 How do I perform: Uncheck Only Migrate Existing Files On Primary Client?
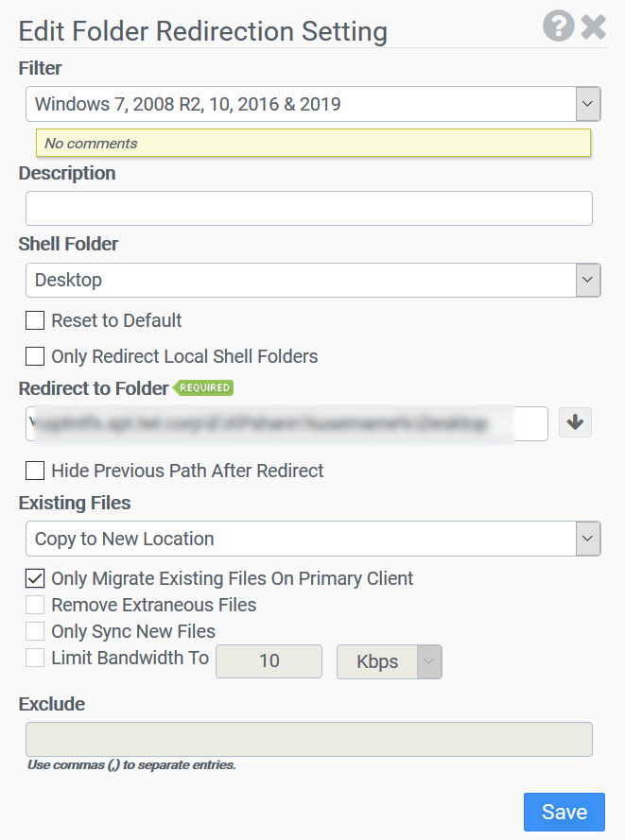point(35,578)
